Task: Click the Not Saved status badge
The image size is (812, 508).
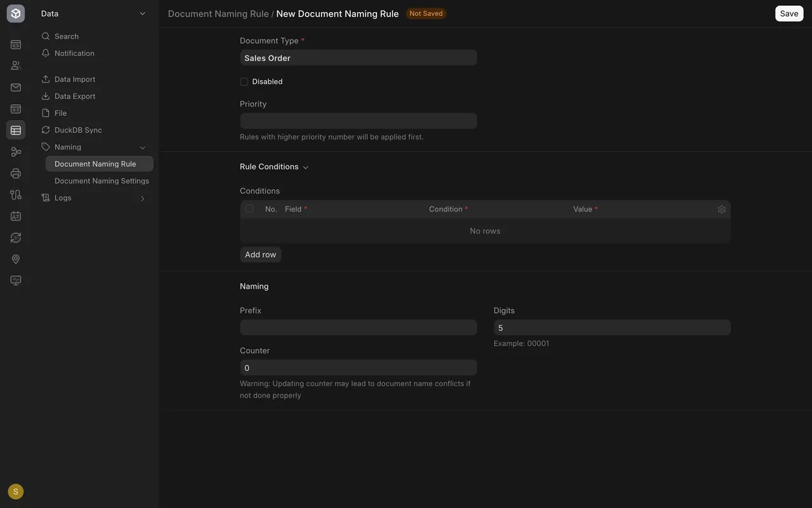Action: pos(426,13)
